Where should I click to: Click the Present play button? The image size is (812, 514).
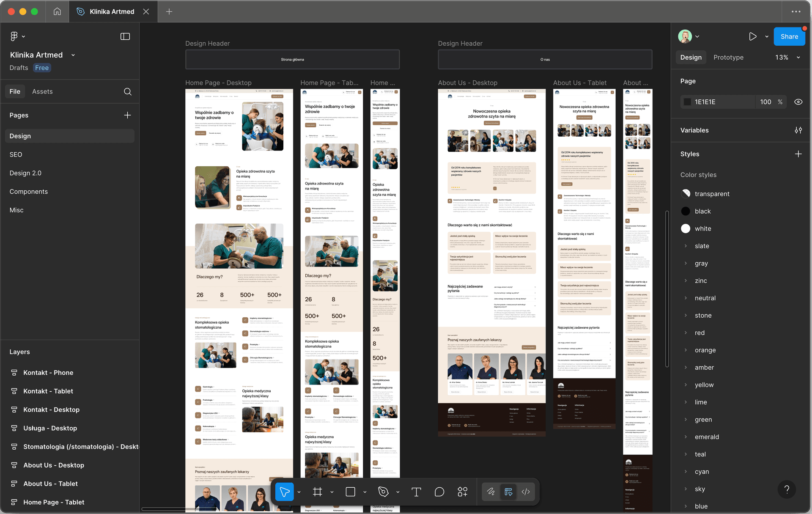(752, 36)
